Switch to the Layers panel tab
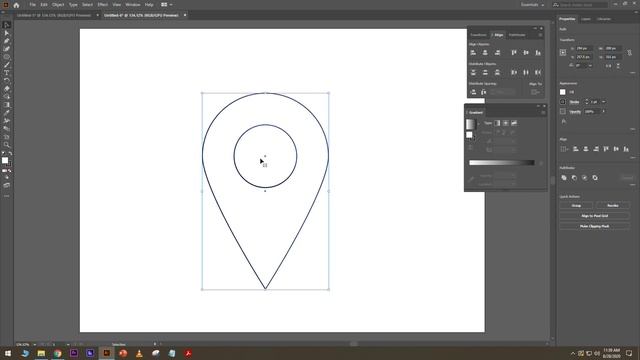 pyautogui.click(x=586, y=19)
